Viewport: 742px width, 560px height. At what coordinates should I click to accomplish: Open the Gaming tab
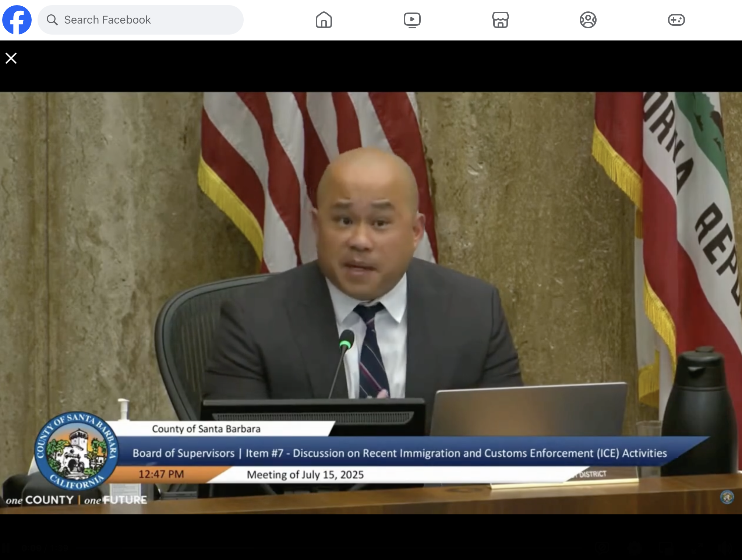pyautogui.click(x=676, y=20)
